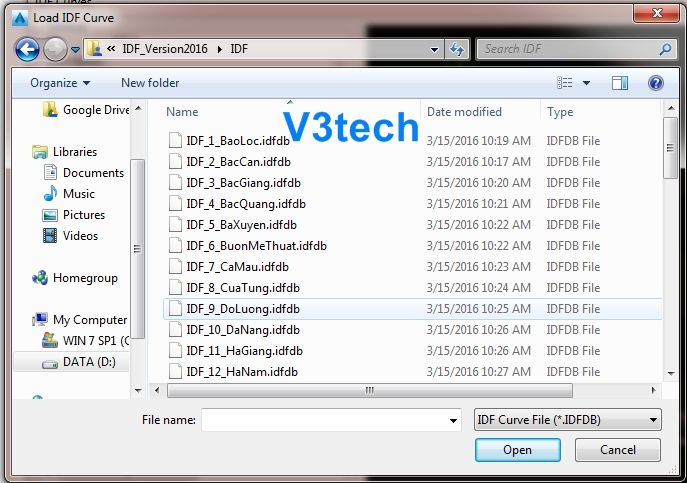
Task: Click the Back navigation arrow button
Action: [27, 49]
